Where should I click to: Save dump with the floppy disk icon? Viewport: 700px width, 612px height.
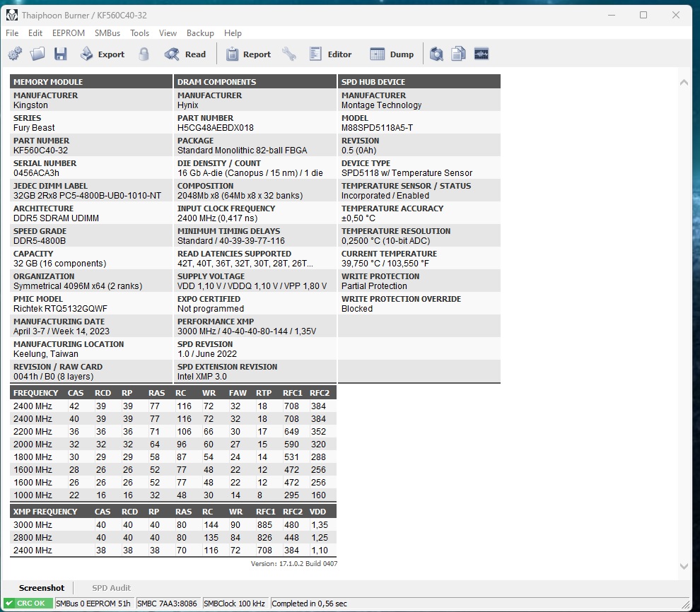(60, 54)
